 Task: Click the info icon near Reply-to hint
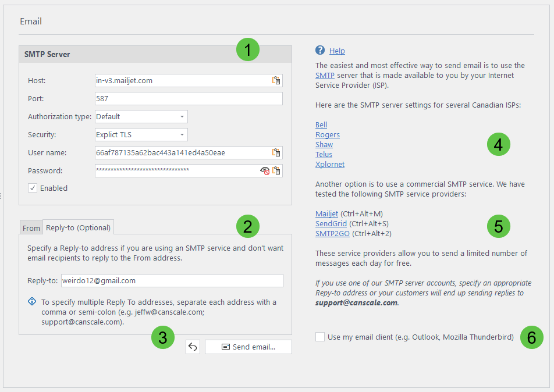[x=31, y=302]
